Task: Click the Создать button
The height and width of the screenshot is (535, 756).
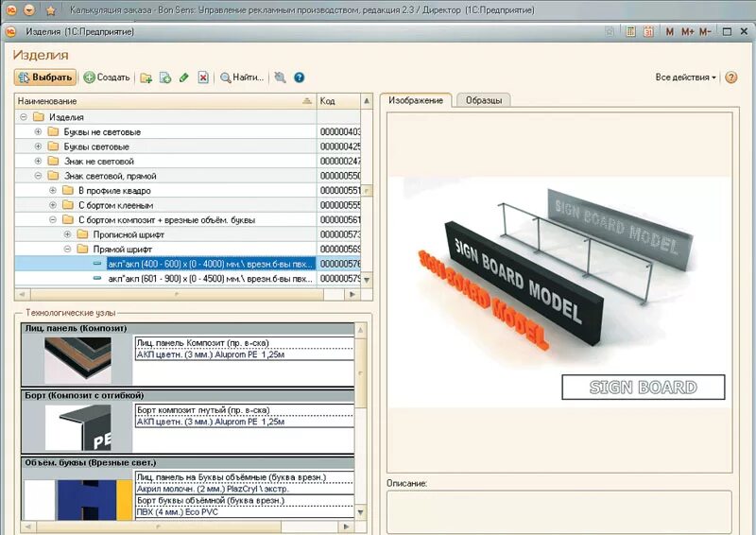Action: [x=107, y=78]
